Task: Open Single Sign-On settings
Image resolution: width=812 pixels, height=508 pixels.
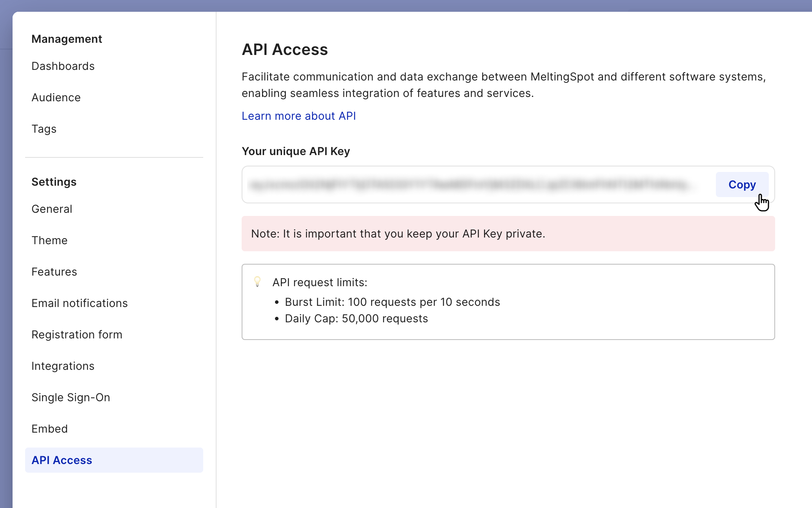Action: click(71, 397)
